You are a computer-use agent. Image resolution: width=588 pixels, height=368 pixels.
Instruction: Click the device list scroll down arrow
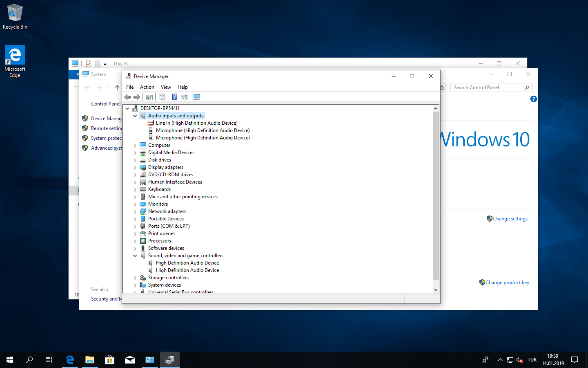(436, 289)
